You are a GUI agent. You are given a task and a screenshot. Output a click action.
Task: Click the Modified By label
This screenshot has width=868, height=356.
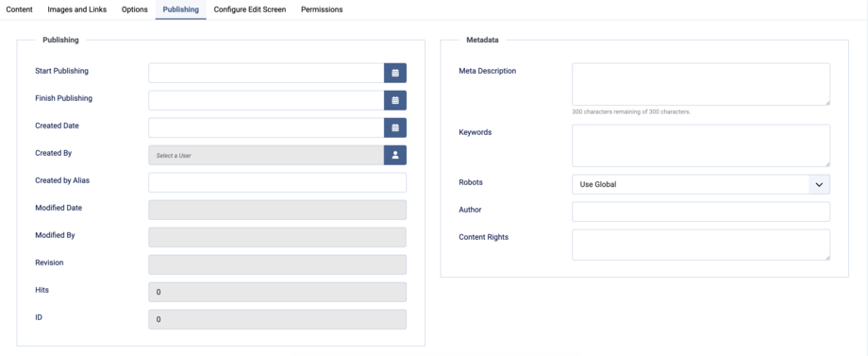55,235
